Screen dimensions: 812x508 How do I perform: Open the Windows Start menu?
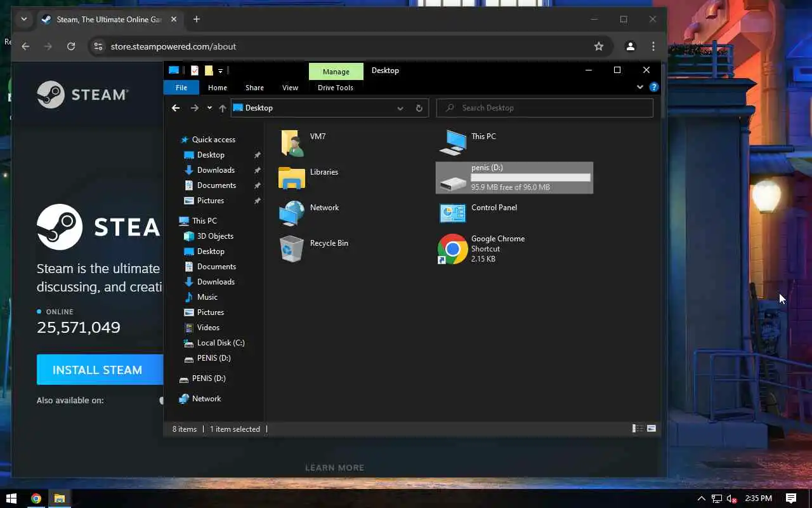pyautogui.click(x=11, y=498)
